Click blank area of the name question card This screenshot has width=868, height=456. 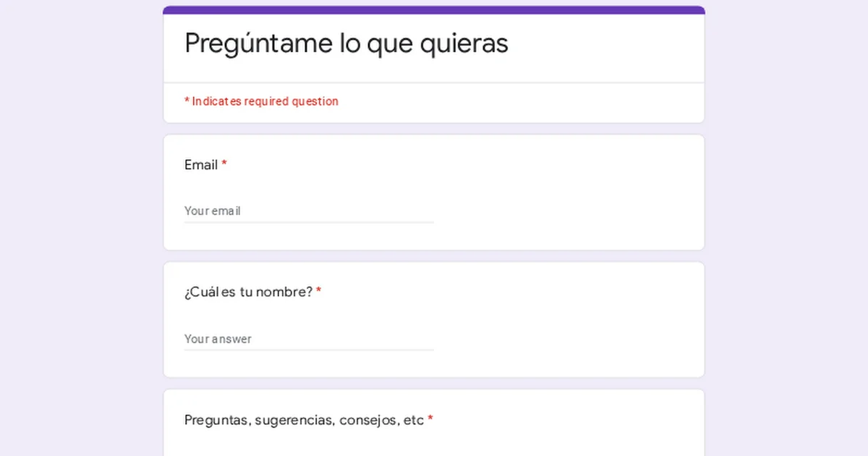(x=571, y=322)
